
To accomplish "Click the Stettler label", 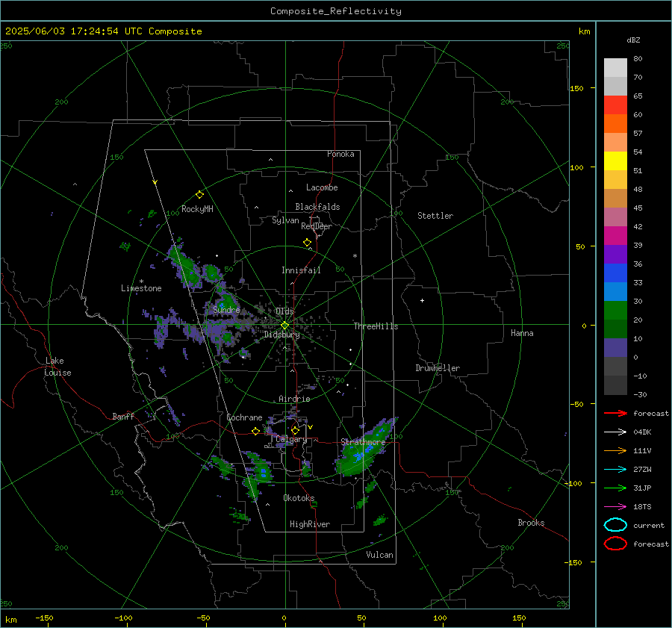I will coord(435,216).
